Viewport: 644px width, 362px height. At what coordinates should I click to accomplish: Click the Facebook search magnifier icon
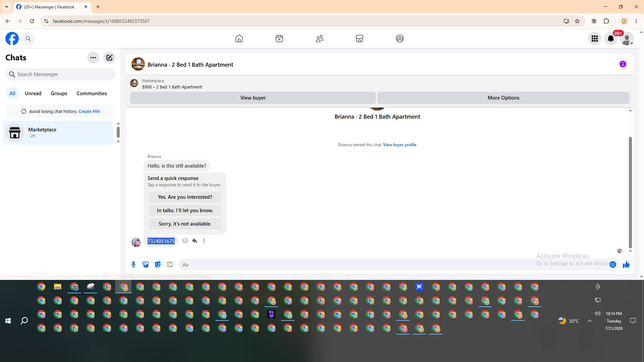coord(28,39)
